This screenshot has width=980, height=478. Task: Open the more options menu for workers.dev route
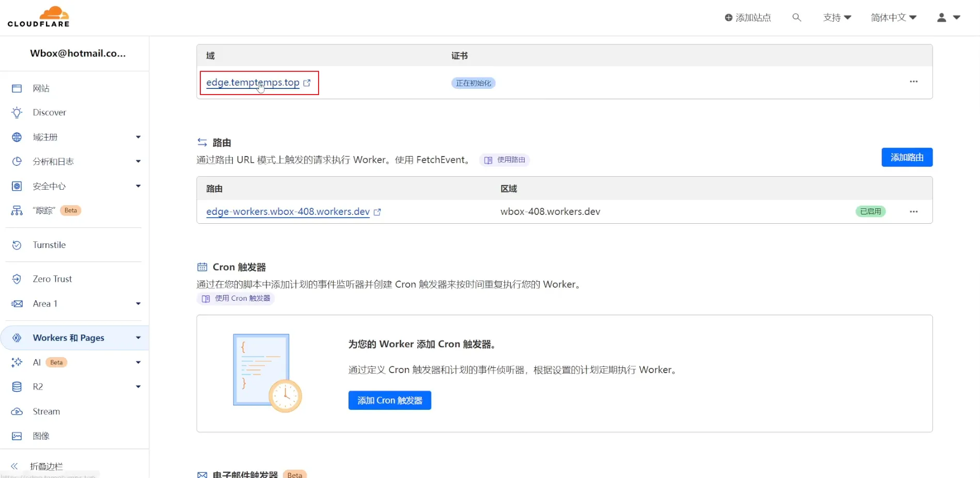click(x=914, y=211)
